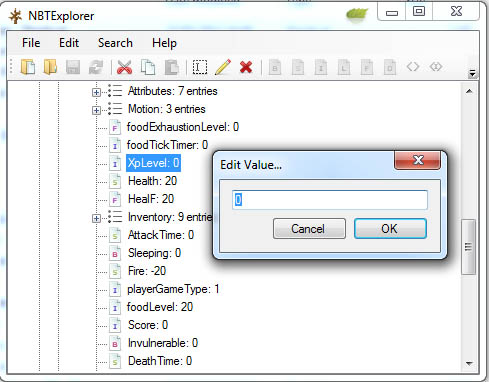489x382 pixels.
Task: Select the Invulnerable: 0 row
Action: coord(163,343)
